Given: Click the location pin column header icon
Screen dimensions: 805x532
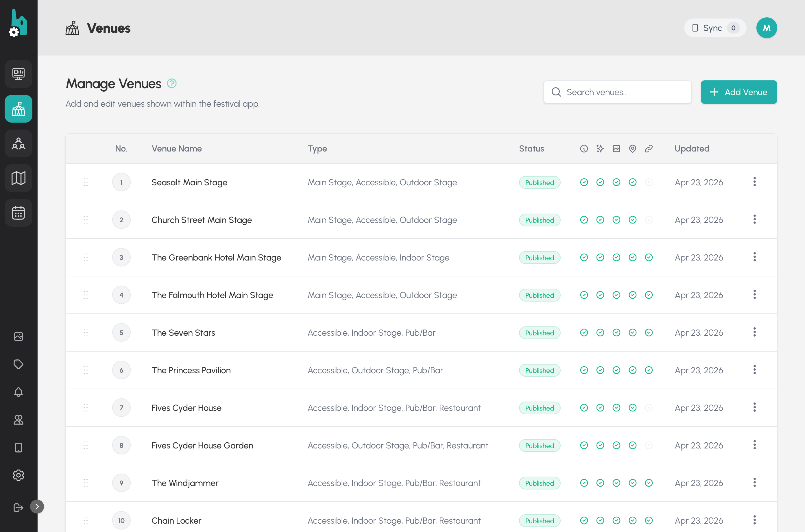Looking at the screenshot, I should pyautogui.click(x=632, y=149).
